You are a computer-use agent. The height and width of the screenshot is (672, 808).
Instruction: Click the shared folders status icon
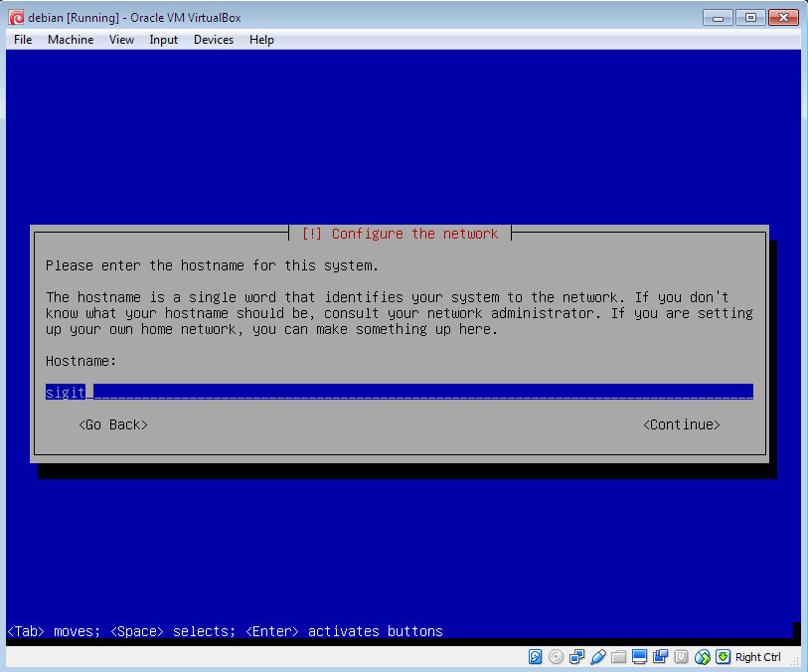(x=619, y=656)
